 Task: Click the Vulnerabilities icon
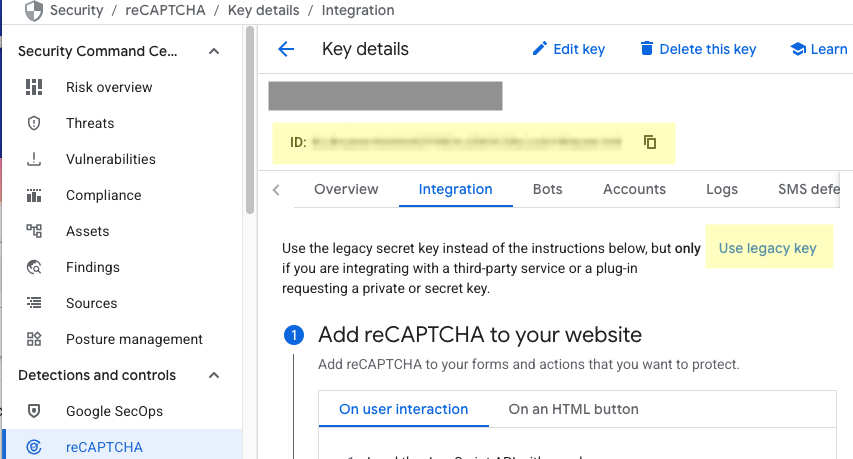click(34, 159)
